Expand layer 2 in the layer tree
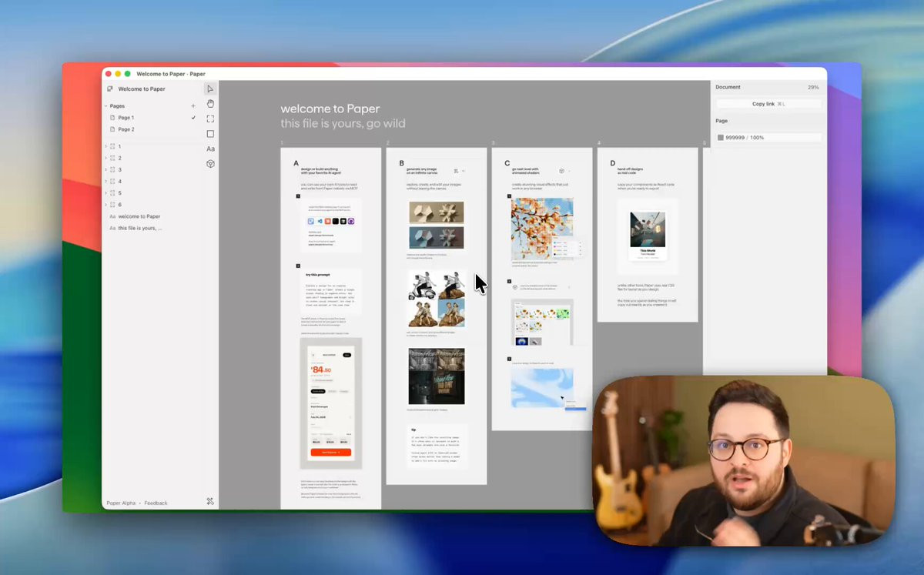924x575 pixels. click(105, 158)
